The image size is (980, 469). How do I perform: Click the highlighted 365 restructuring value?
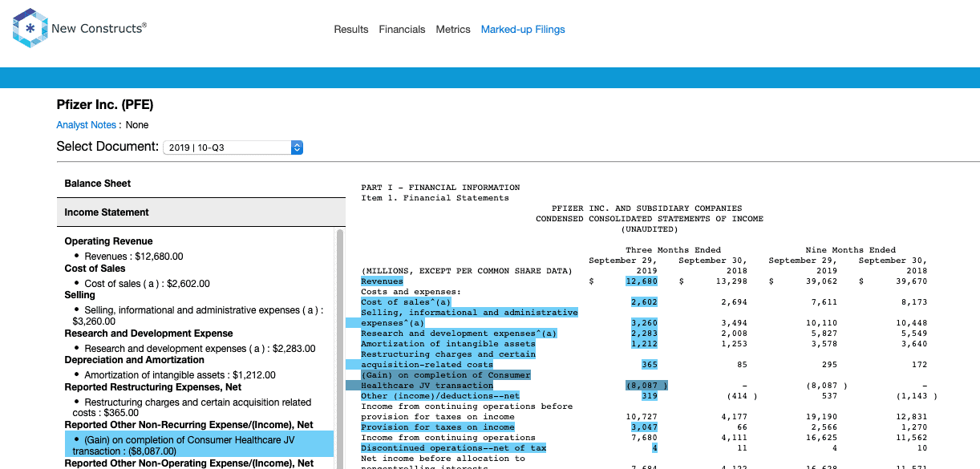pyautogui.click(x=650, y=365)
